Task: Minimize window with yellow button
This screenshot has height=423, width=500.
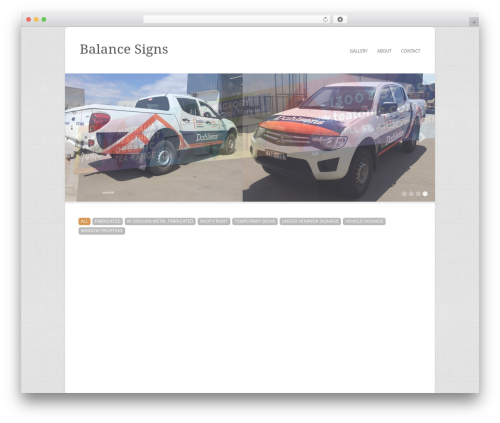Action: tap(36, 19)
